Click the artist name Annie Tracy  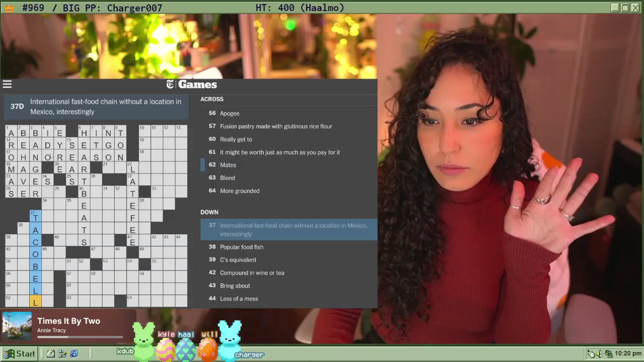click(52, 330)
